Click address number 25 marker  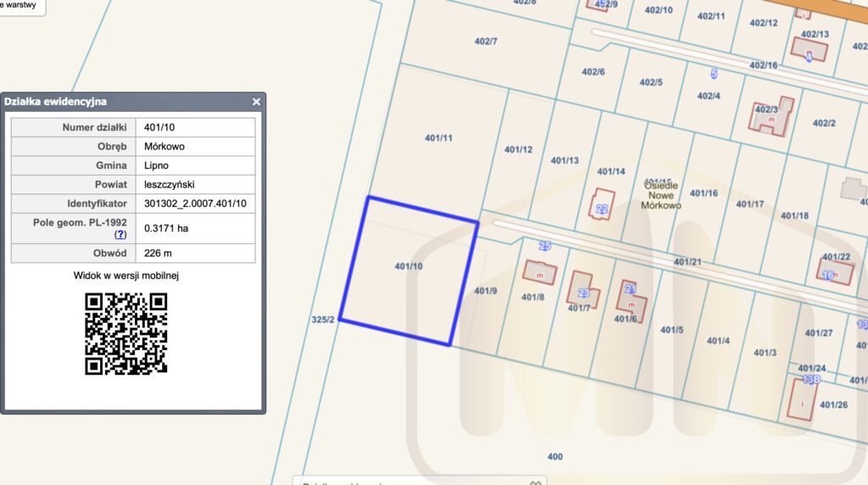click(x=545, y=246)
